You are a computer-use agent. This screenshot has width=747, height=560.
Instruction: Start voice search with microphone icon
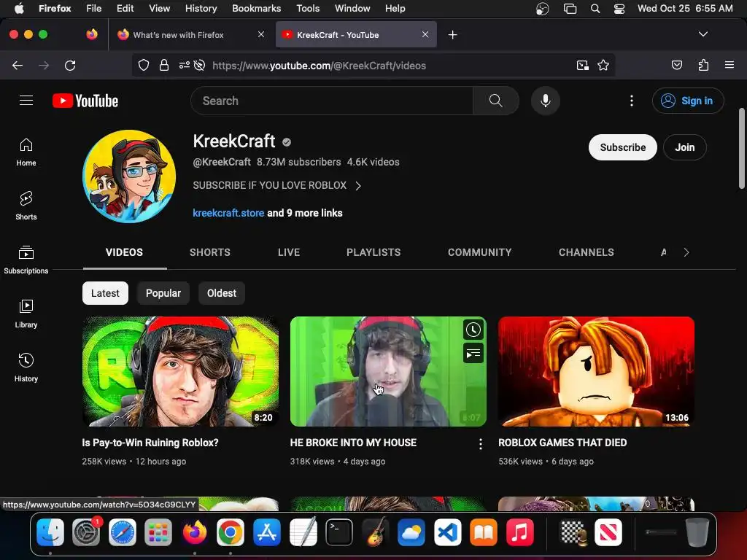546,101
